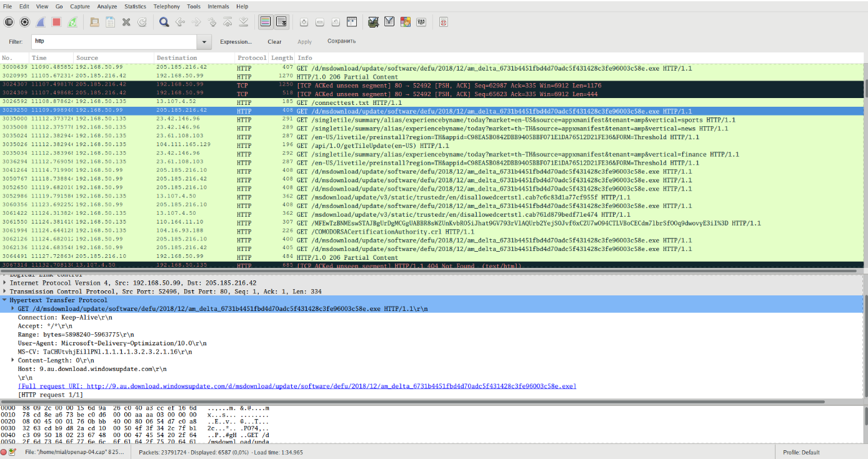Click the red Stop capture icon
This screenshot has height=459, width=868.
56,22
